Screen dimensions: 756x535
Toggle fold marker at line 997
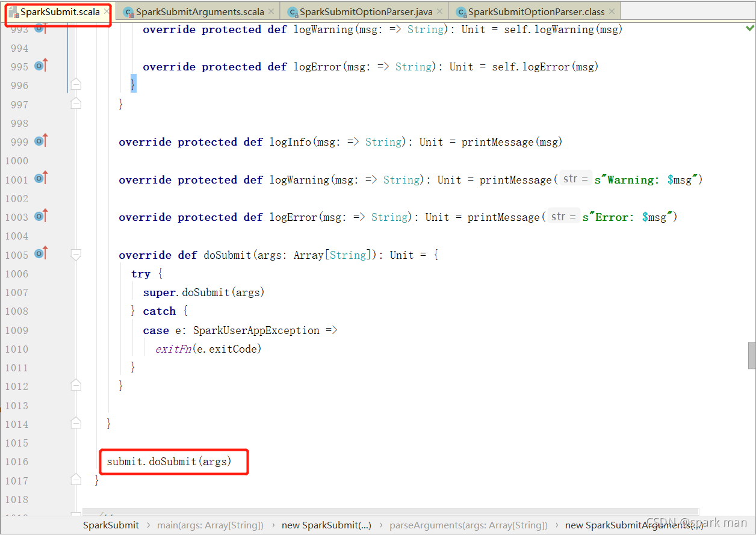[76, 104]
